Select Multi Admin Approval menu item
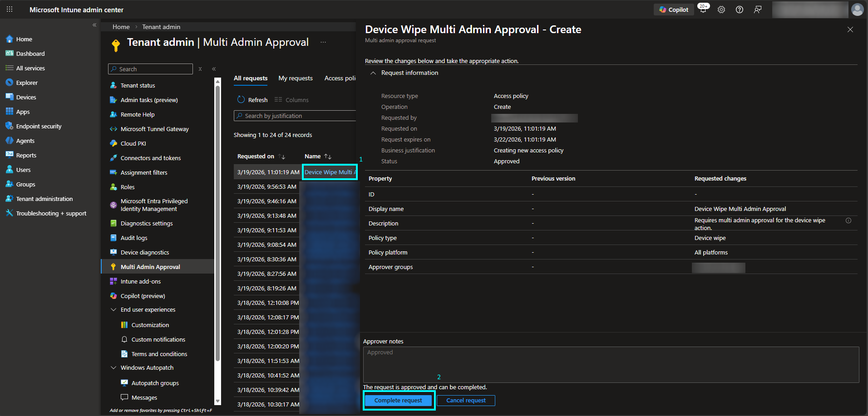The image size is (868, 416). pyautogui.click(x=157, y=267)
